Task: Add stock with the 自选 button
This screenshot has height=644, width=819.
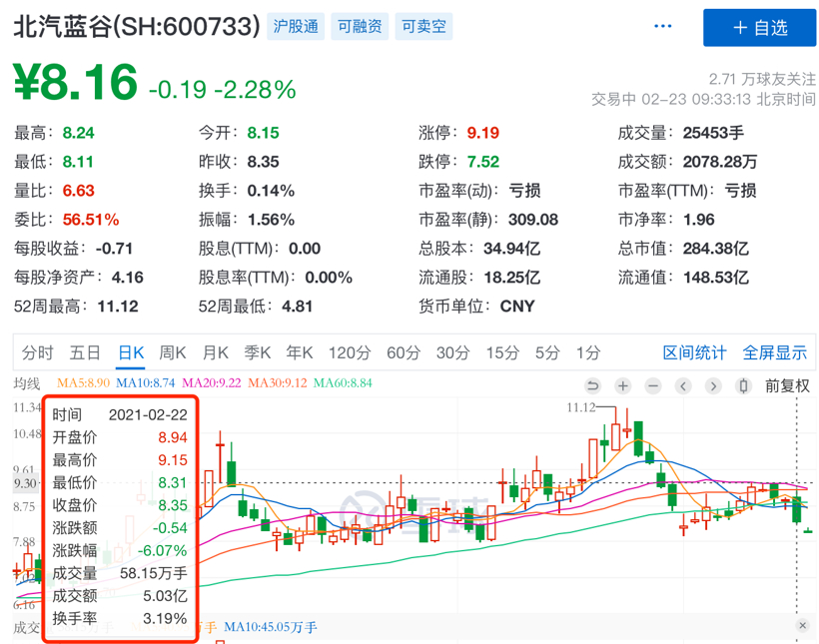Action: 759,28
